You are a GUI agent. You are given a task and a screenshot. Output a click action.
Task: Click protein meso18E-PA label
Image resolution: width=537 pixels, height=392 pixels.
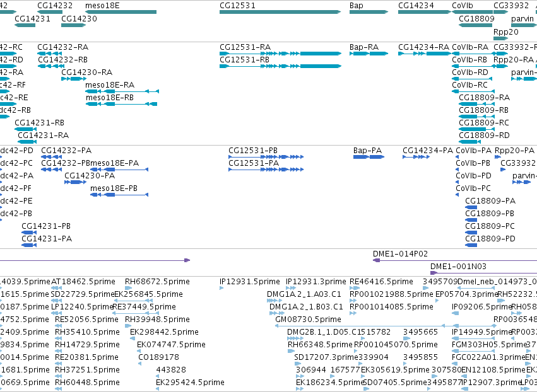pos(115,163)
